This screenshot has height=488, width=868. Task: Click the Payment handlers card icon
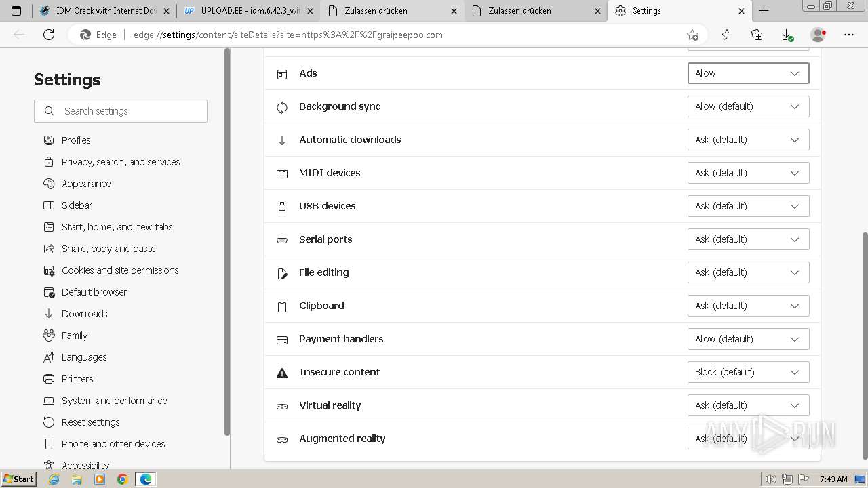click(282, 340)
